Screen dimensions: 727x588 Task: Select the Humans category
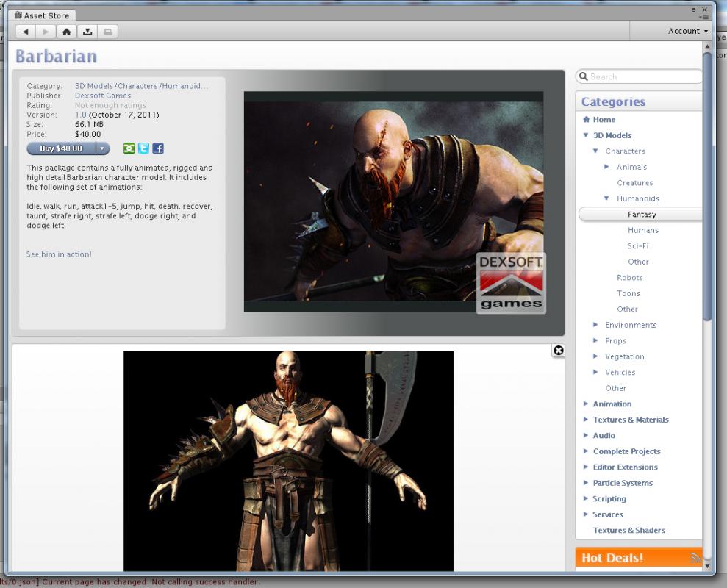tap(643, 230)
